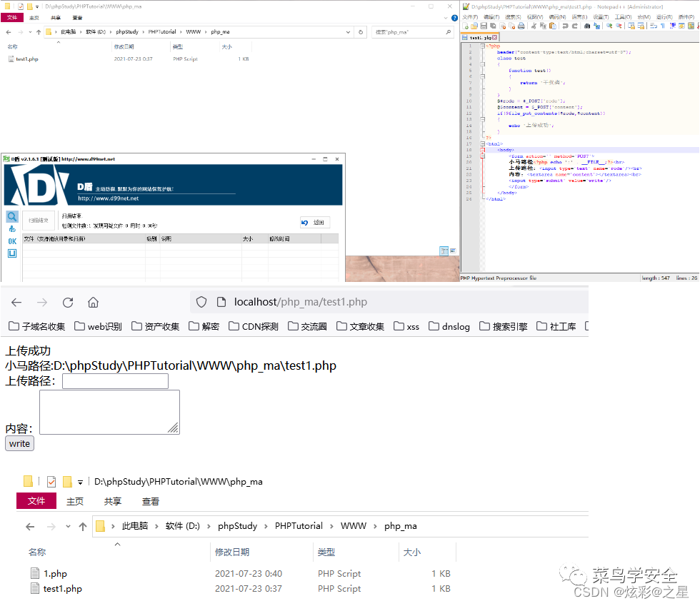Image resolution: width=700 pixels, height=606 pixels.
Task: Toggle Show All Characters pilcrow icon
Action: (663, 26)
